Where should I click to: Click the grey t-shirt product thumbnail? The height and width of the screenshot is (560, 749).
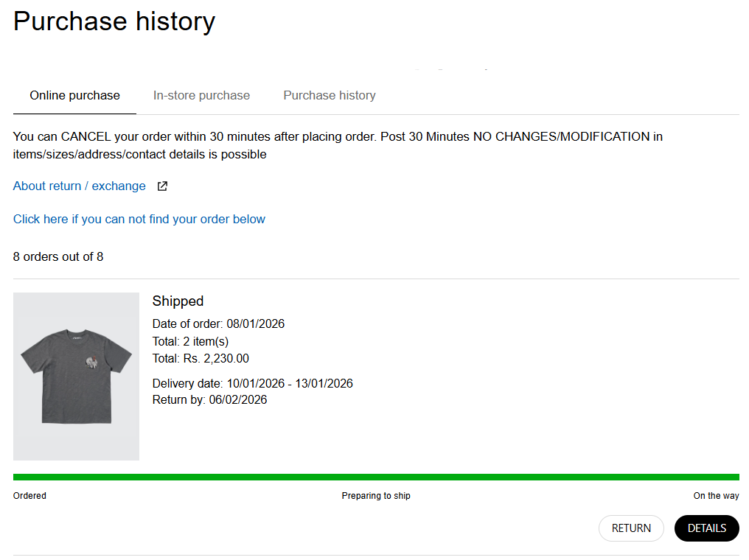pyautogui.click(x=76, y=377)
